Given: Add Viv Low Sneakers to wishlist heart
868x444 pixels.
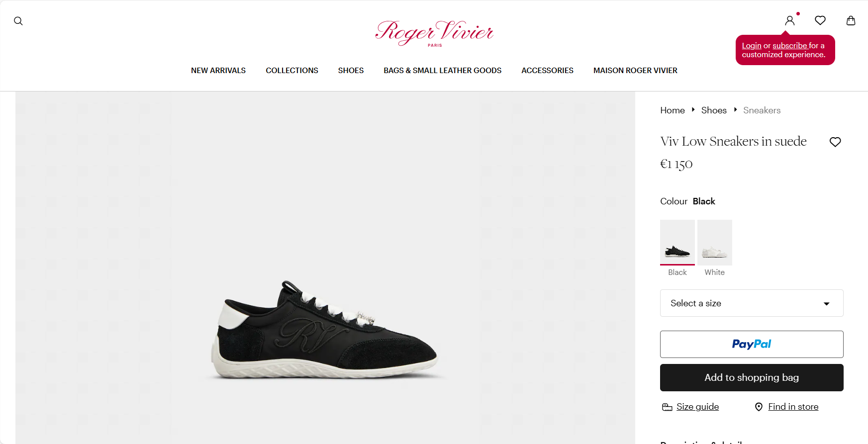Looking at the screenshot, I should (x=835, y=142).
